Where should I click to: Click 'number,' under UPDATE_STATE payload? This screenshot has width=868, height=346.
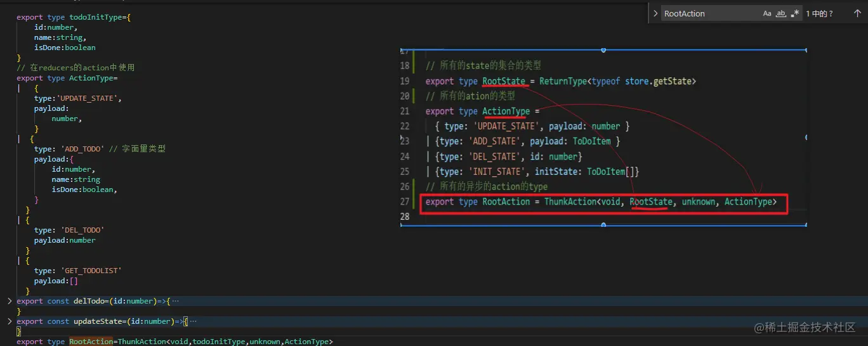click(67, 119)
